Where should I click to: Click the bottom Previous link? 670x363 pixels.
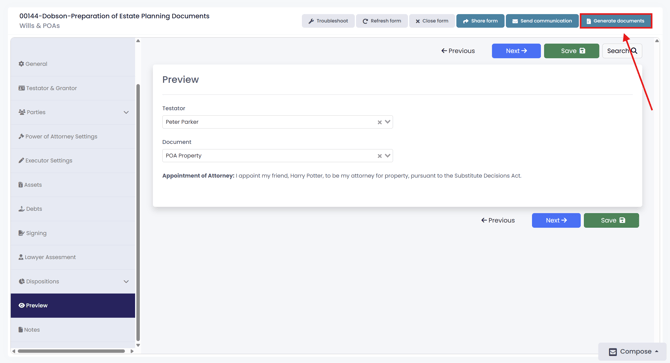[498, 220]
